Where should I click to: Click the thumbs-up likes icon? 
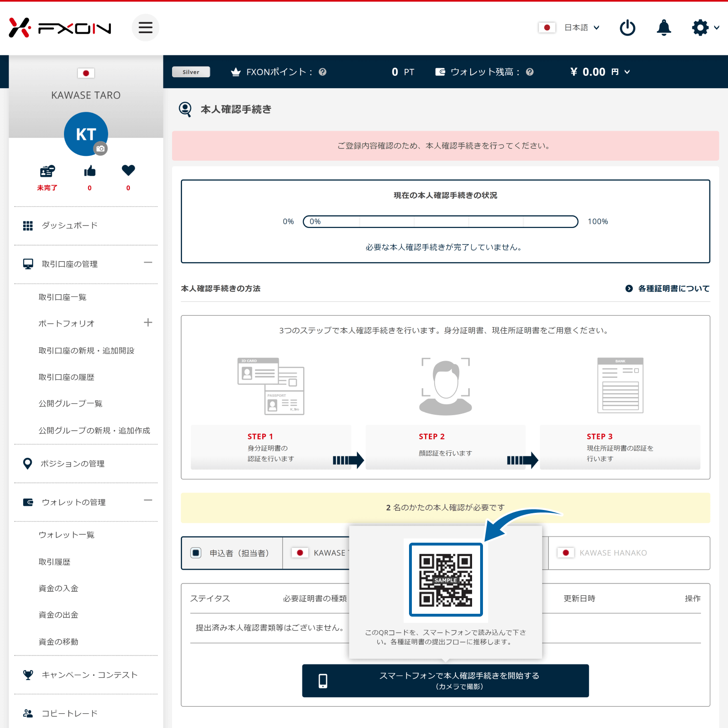pos(90,171)
